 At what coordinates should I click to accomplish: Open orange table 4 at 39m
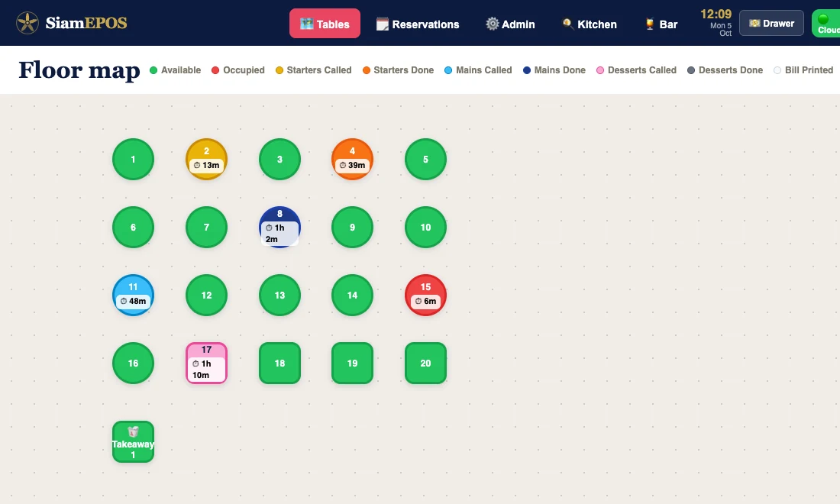click(x=353, y=159)
